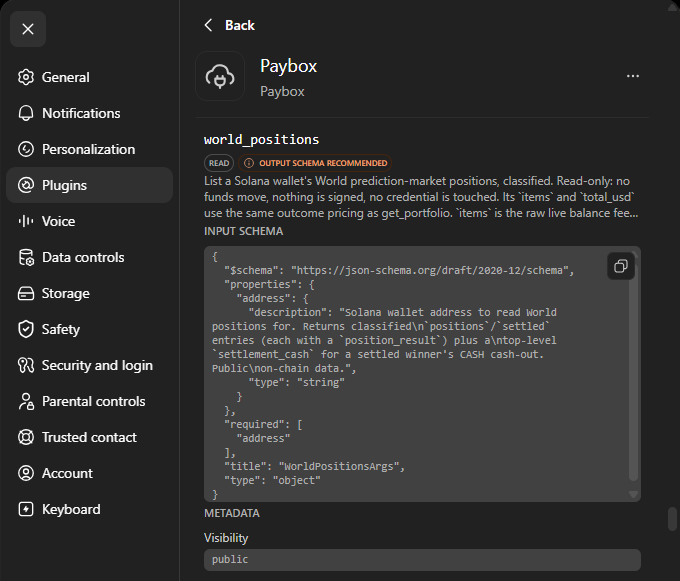Click the Storage drive icon

point(26,293)
